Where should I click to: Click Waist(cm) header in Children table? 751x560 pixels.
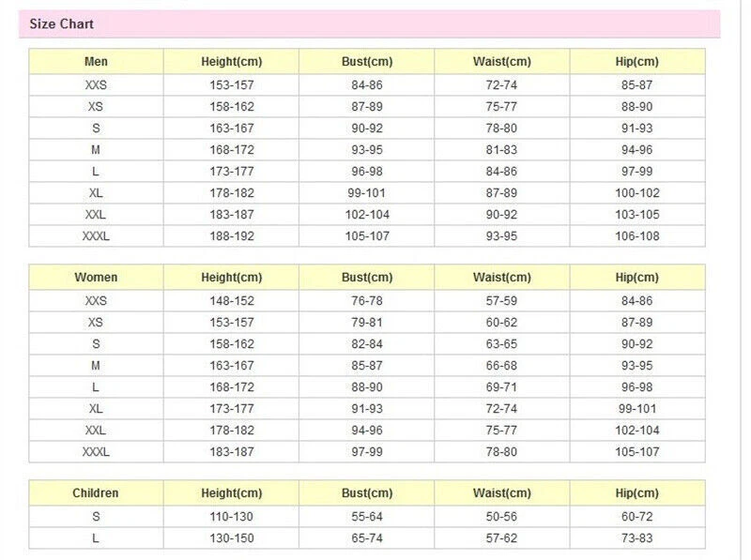tap(501, 493)
